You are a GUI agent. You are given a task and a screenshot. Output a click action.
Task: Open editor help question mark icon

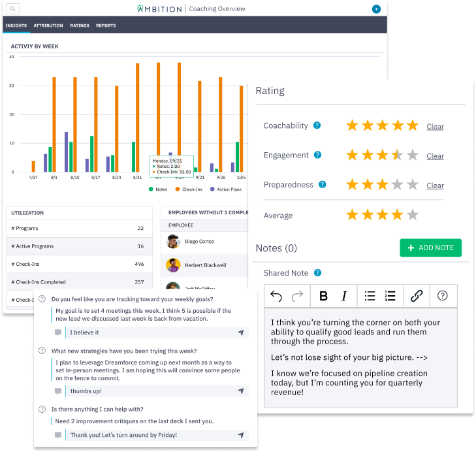442,296
